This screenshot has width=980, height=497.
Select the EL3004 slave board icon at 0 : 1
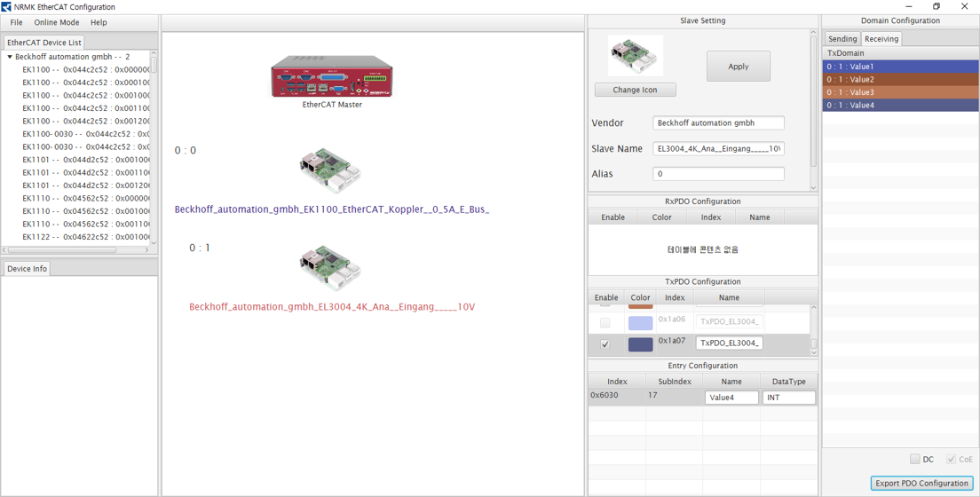[330, 268]
